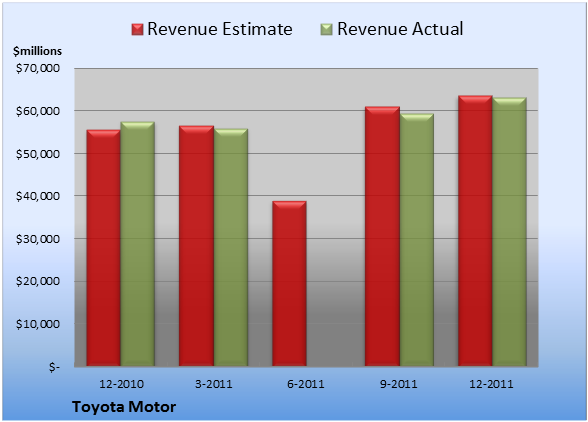
Task: Click the '9-2011' quarter label
Action: point(398,384)
